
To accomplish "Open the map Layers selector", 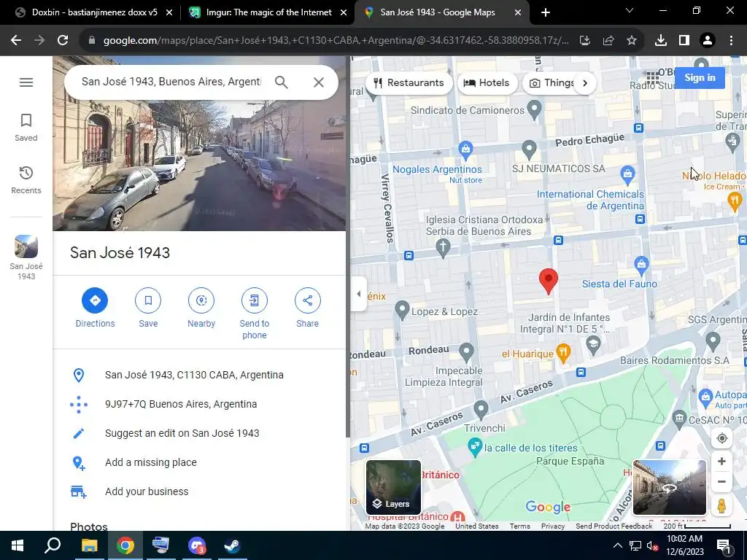I will click(393, 487).
